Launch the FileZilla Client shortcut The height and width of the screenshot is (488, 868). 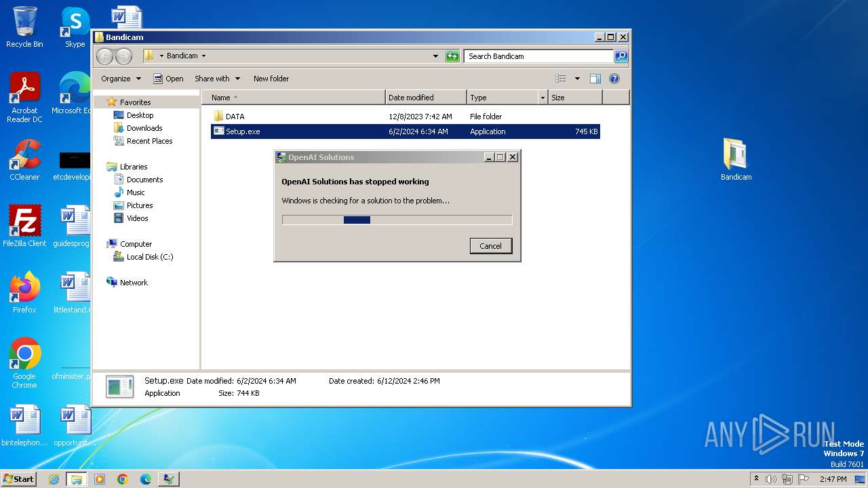click(x=24, y=226)
